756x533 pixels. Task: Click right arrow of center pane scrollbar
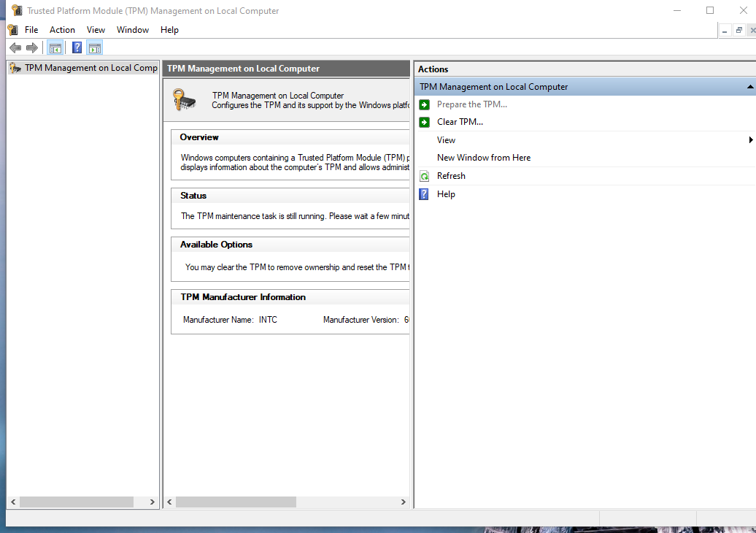[403, 502]
